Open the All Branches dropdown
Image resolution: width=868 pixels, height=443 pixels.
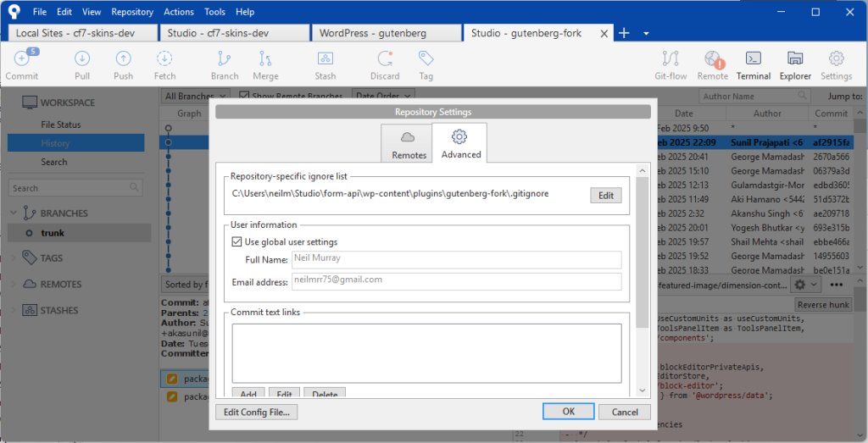click(x=194, y=97)
